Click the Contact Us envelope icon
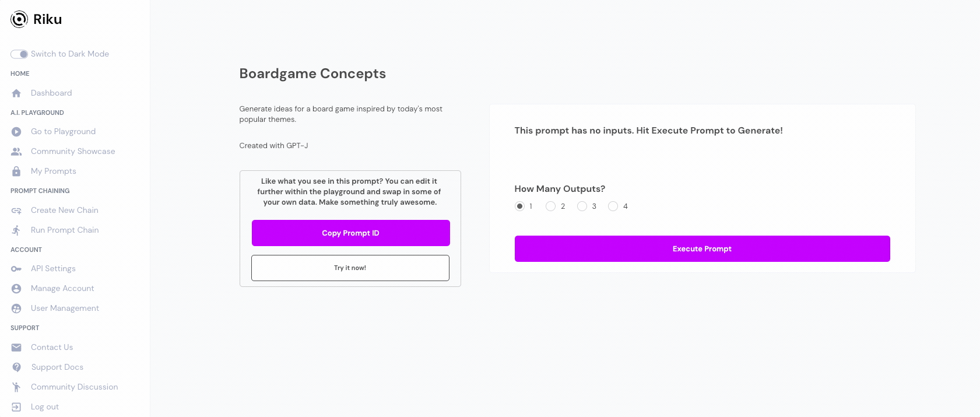 [16, 347]
